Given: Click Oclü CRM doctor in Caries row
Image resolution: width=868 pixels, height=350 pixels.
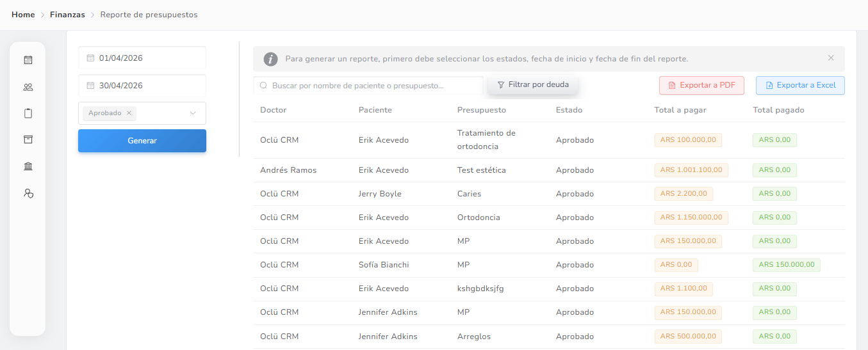Looking at the screenshot, I should coord(279,194).
